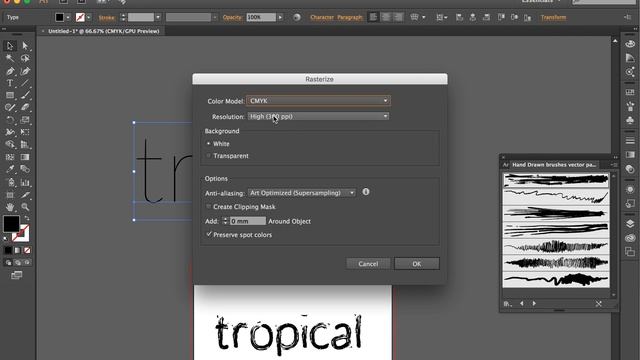Pick the Pen tool

[x=10, y=71]
